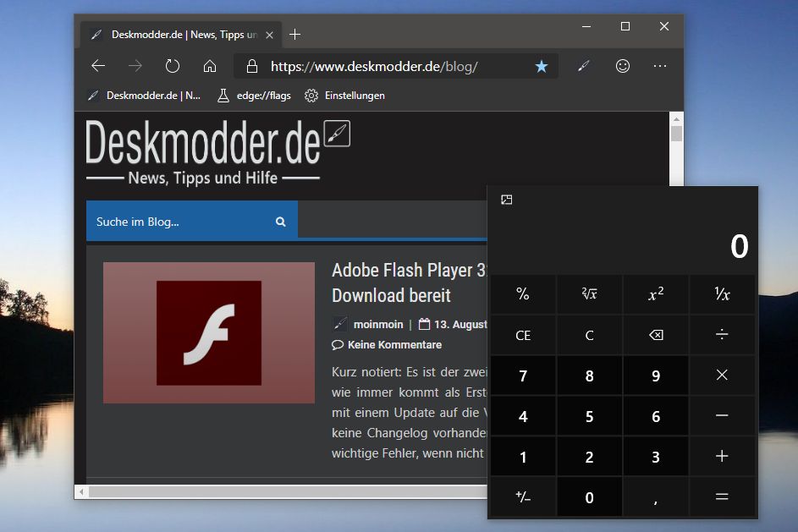The width and height of the screenshot is (798, 532).
Task: Click the 2 key on calculator
Action: coord(589,456)
